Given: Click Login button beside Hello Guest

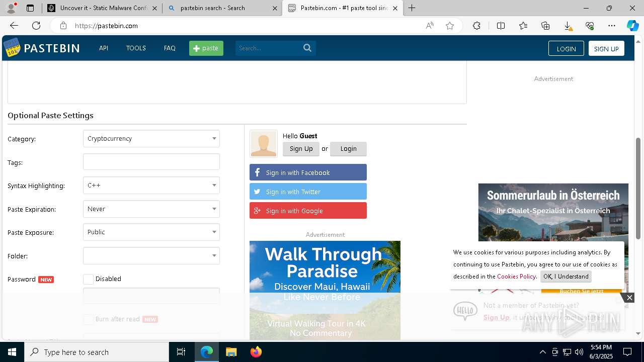Looking at the screenshot, I should coord(348,149).
